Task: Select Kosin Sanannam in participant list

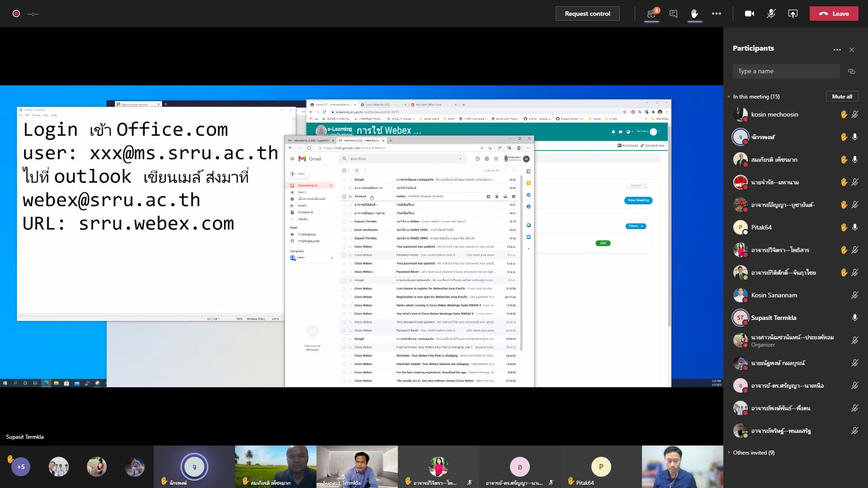Action: click(x=774, y=295)
